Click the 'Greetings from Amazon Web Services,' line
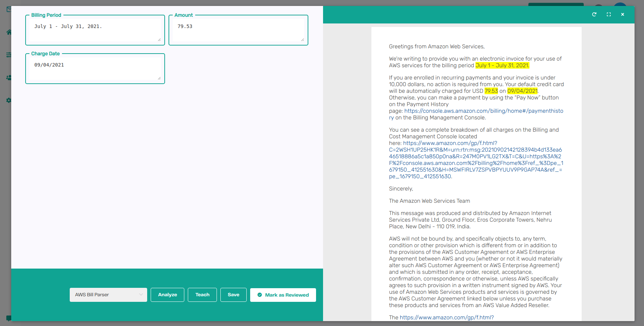Viewport: 644px width, 326px height. [437, 47]
